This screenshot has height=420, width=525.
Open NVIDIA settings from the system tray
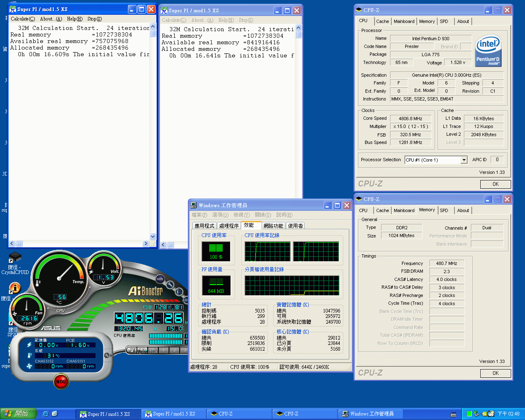[483, 414]
